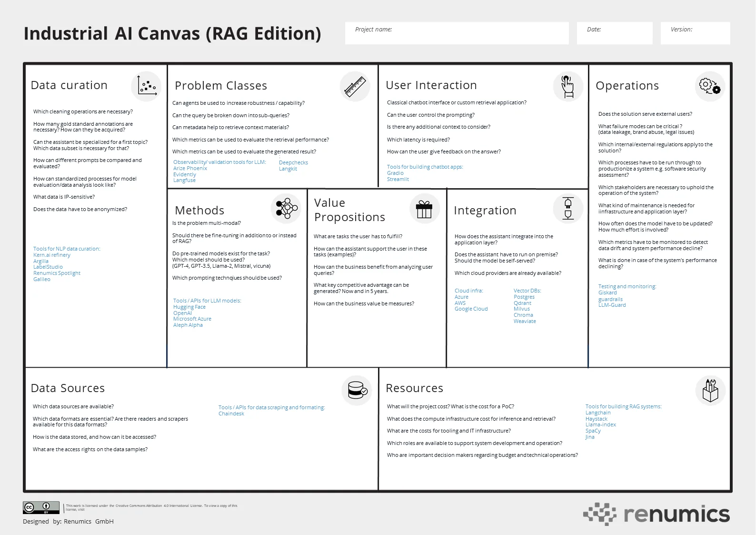Open the Azure cloud infra link
Screen dimensions: 756x535
tap(461, 297)
